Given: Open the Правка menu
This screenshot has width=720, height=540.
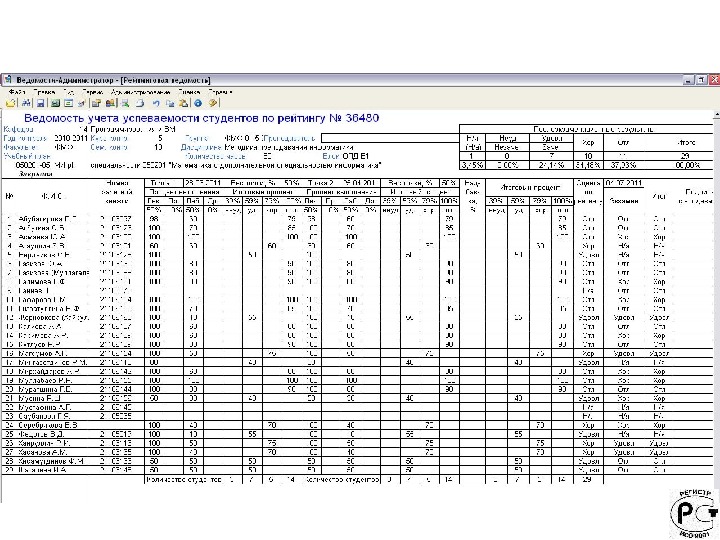Looking at the screenshot, I should coord(44,92).
